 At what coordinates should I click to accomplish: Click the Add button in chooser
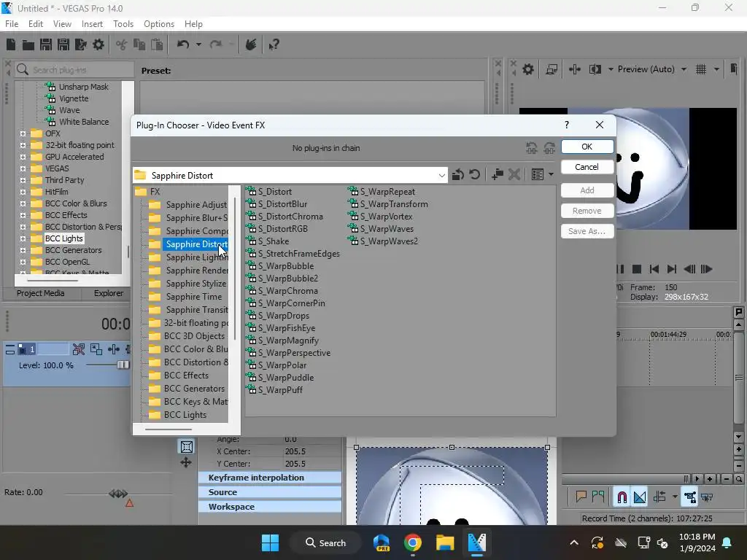coord(587,190)
